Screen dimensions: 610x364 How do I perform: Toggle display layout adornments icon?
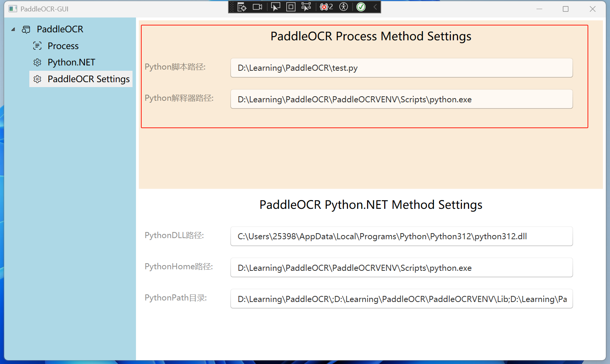pos(291,7)
